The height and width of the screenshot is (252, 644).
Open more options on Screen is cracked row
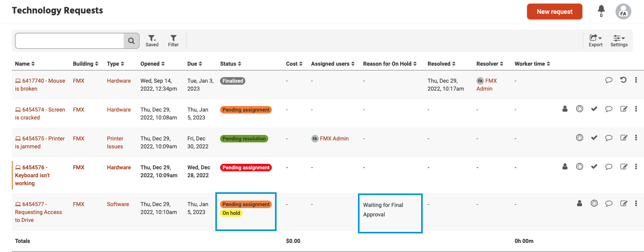[636, 109]
